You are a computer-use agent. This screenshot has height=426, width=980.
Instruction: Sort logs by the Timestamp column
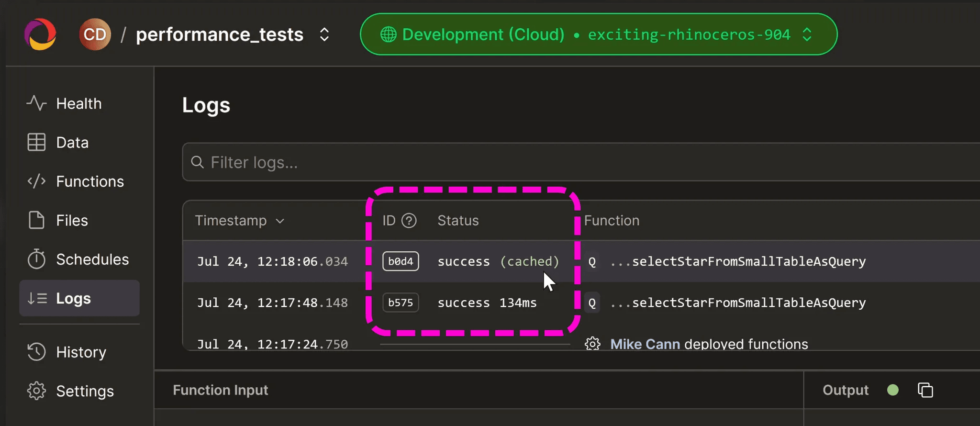coord(239,221)
